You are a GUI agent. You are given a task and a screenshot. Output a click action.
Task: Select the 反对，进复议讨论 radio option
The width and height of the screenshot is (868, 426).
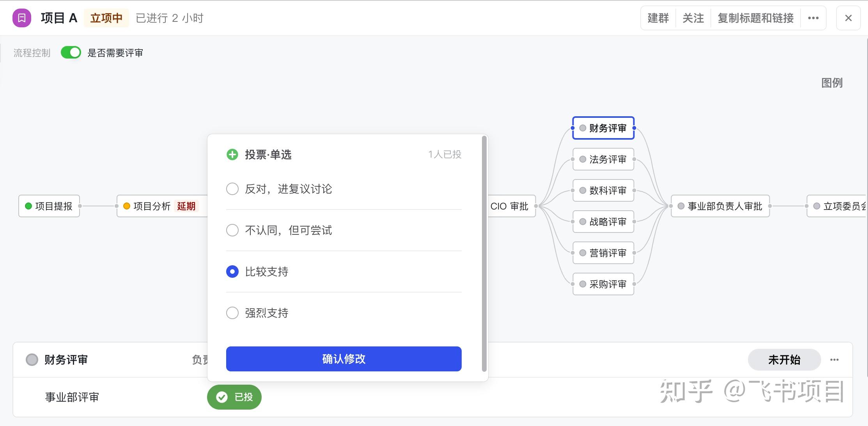(x=232, y=189)
